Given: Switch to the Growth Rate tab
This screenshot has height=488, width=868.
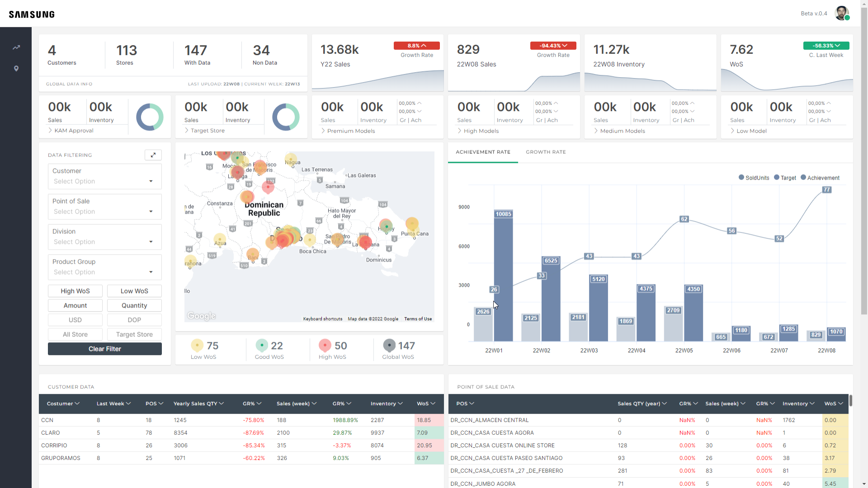Looking at the screenshot, I should tap(546, 152).
